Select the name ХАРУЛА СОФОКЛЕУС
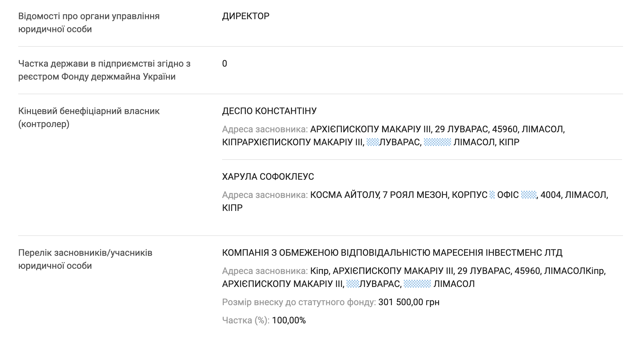Screen dimensions: 638x364 [268, 177]
